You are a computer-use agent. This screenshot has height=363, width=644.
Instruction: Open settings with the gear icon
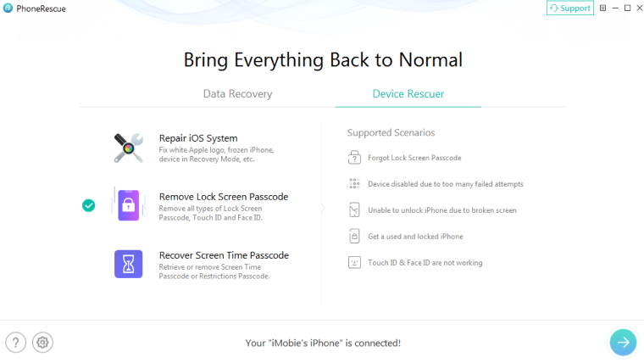click(x=42, y=342)
